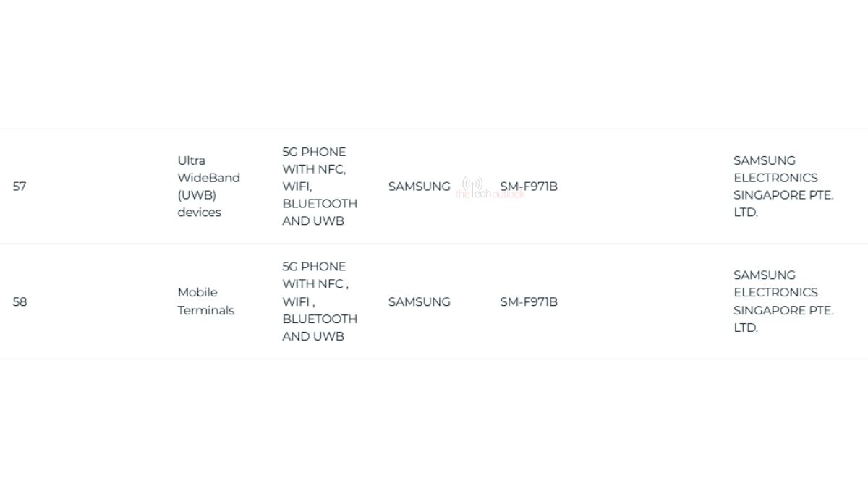Click Samsung Electronics Singapore in row 58
Image resolution: width=868 pixels, height=488 pixels.
coord(783,301)
